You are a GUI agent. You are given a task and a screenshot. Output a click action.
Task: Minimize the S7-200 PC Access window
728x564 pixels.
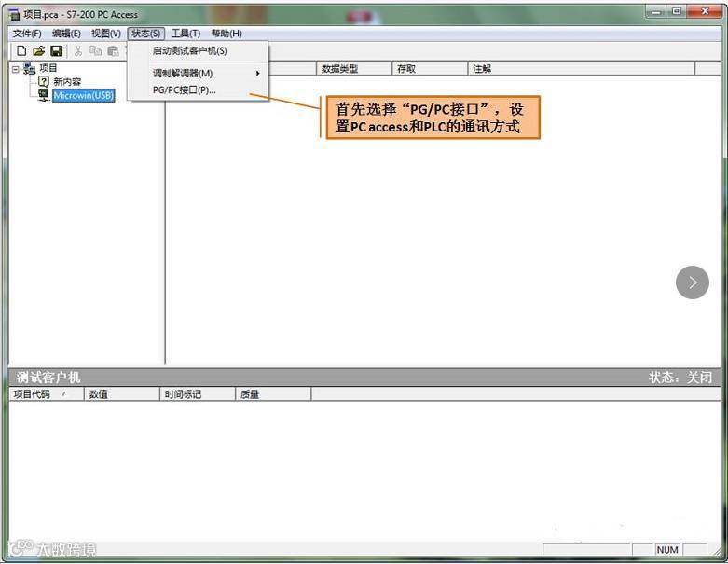point(656,11)
